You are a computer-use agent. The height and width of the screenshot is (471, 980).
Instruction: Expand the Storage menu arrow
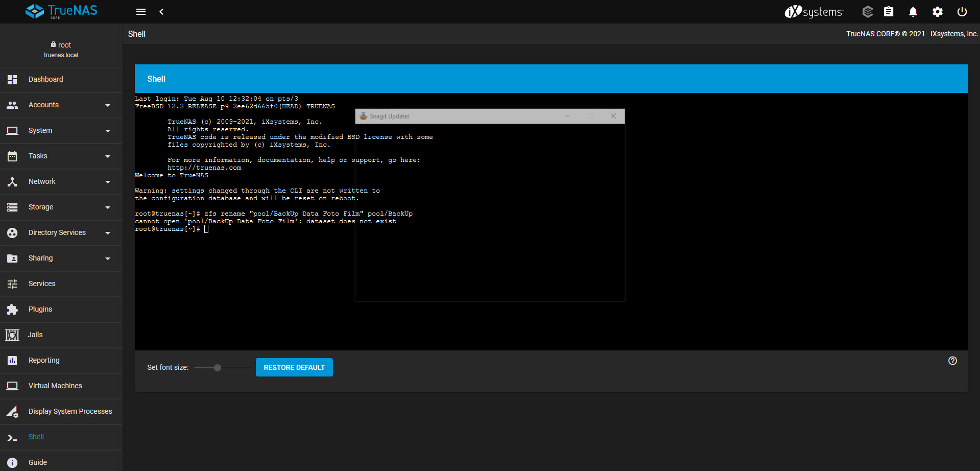(108, 207)
